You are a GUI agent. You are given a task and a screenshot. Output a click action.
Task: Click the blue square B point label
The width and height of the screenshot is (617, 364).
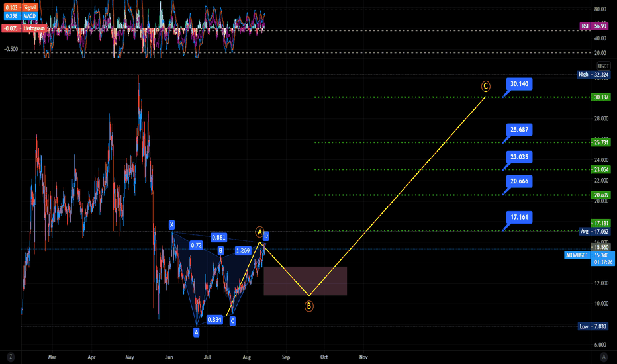click(220, 250)
